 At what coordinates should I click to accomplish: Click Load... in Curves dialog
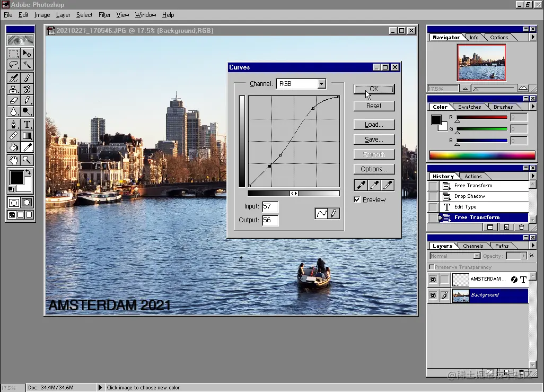[x=374, y=125]
